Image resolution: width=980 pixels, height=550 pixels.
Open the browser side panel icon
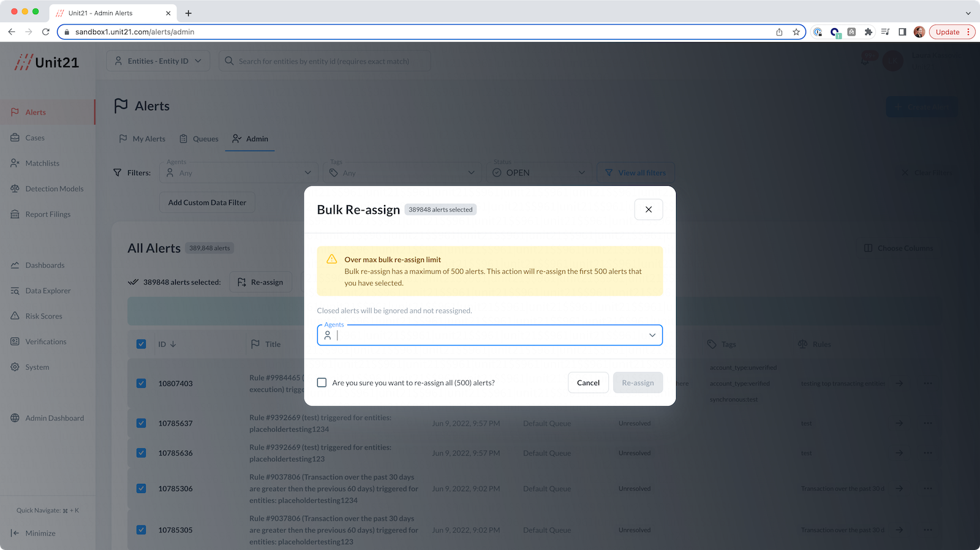pos(902,32)
